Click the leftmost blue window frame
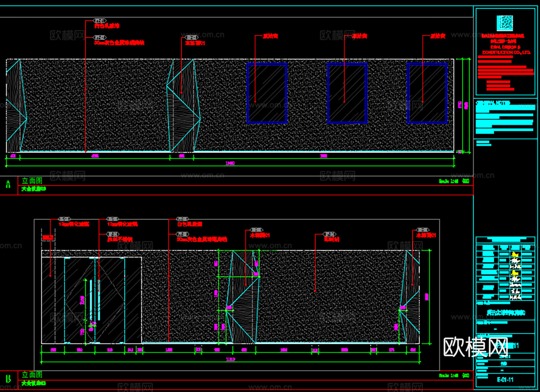The width and height of the screenshot is (540, 392). (267, 93)
